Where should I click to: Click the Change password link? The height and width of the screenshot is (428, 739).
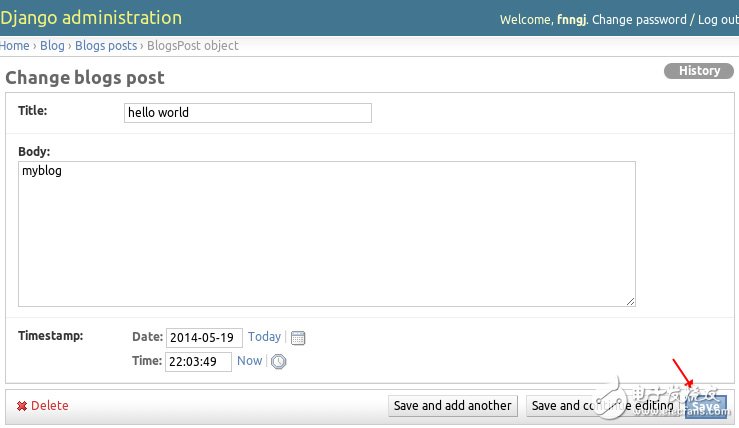(640, 20)
